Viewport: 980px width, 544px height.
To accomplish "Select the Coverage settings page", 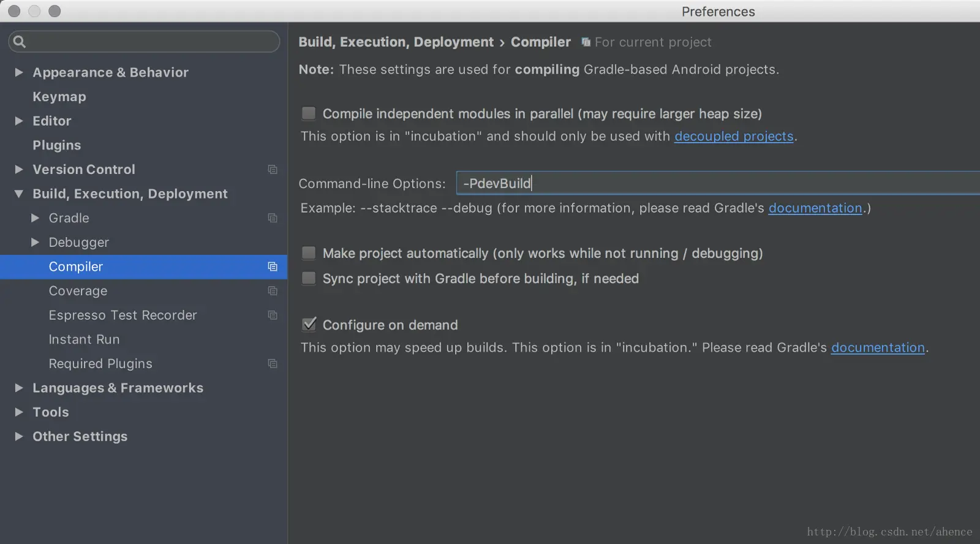I will pyautogui.click(x=78, y=291).
